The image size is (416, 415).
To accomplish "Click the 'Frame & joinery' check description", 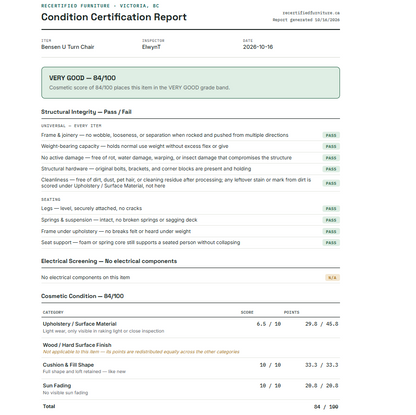I will click(x=165, y=135).
